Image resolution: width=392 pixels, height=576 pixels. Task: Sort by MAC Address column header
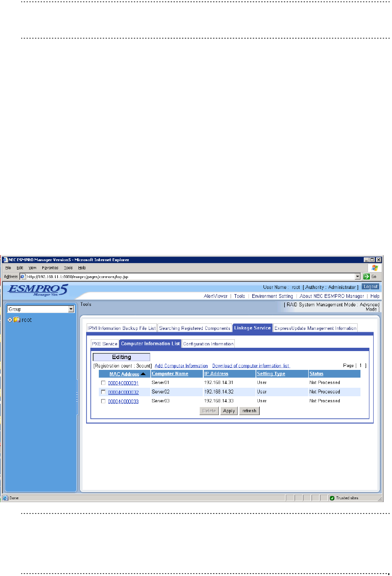(124, 374)
